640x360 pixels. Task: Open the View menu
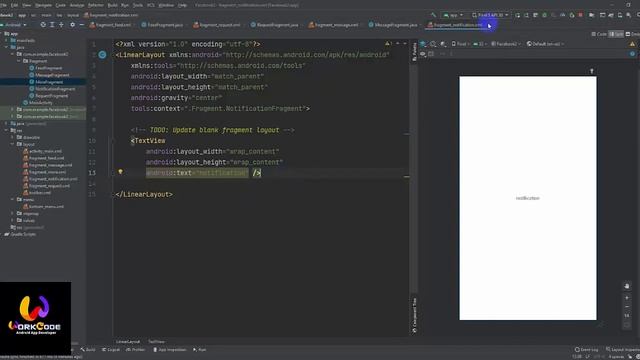pos(27,5)
